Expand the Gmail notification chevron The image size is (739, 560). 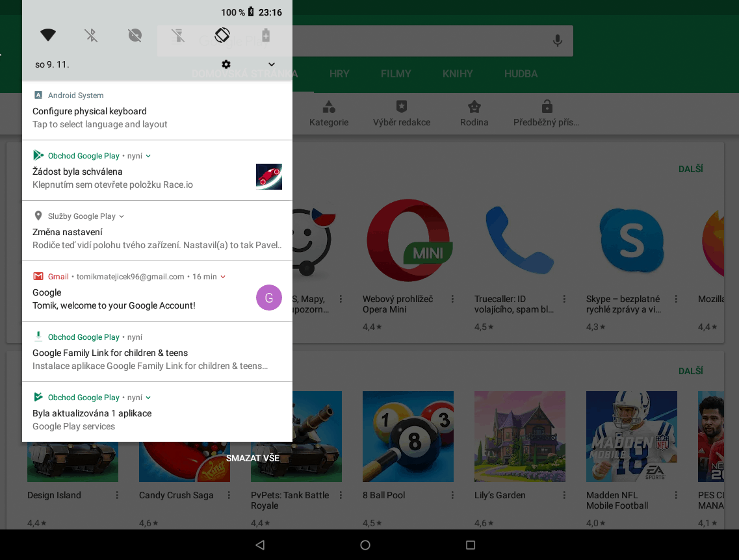click(x=223, y=277)
